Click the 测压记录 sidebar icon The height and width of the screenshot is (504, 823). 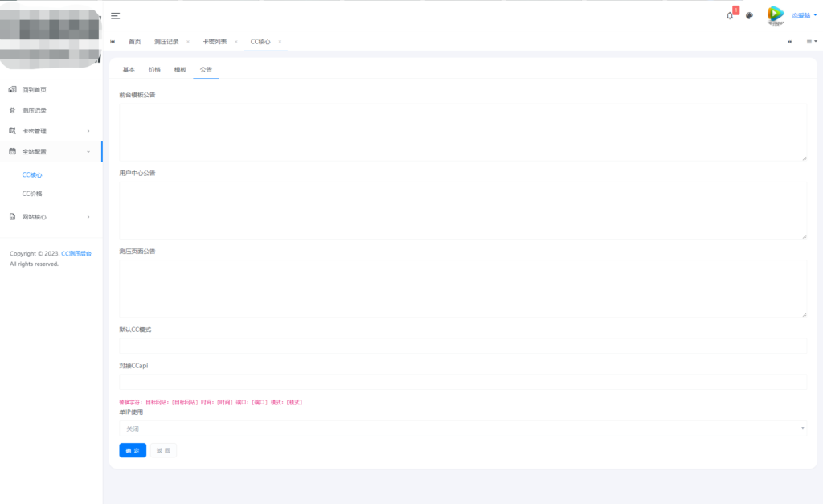point(12,110)
